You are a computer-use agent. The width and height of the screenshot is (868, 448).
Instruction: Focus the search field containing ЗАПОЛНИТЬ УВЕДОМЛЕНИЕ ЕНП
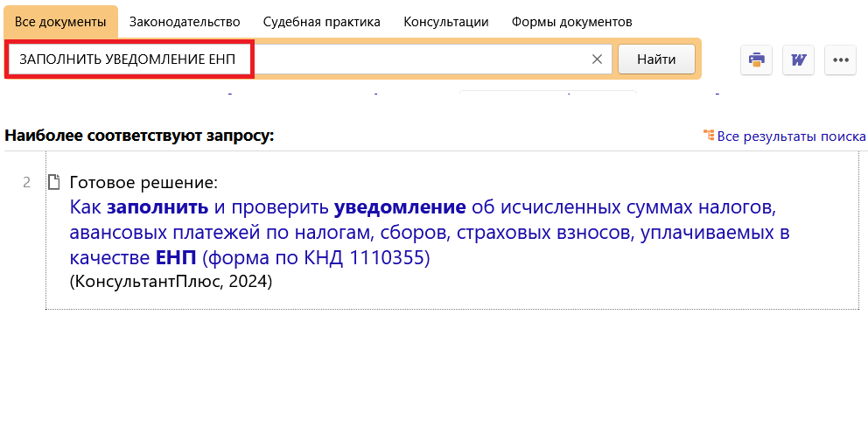(310, 59)
